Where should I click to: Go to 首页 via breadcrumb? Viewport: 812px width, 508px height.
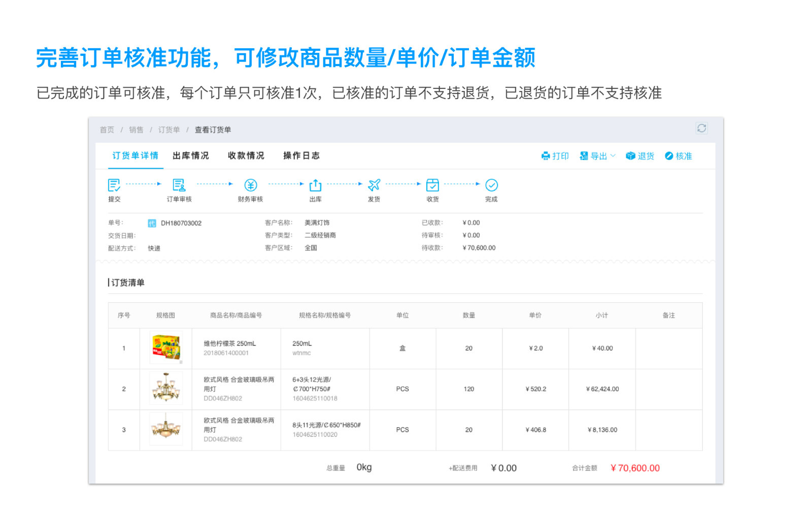pyautogui.click(x=107, y=130)
